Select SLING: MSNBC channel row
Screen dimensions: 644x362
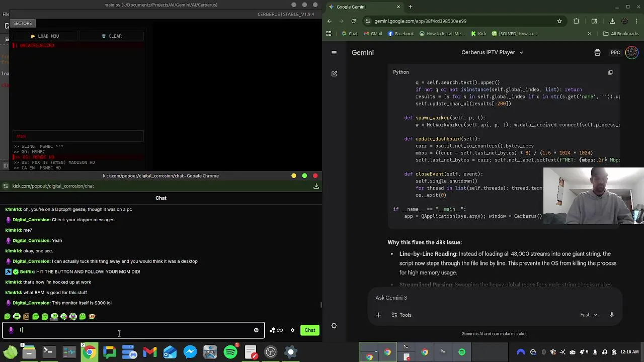point(78,146)
